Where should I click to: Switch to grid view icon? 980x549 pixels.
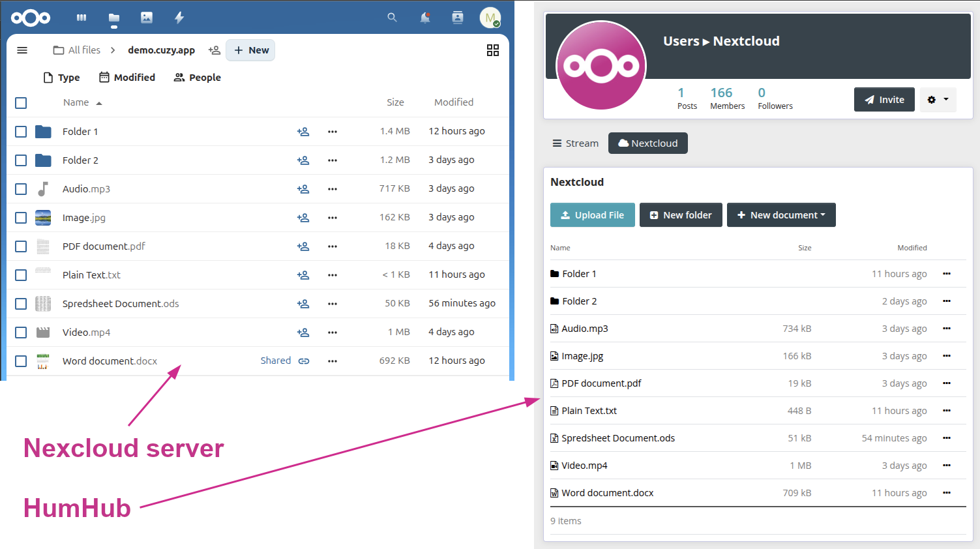(493, 50)
